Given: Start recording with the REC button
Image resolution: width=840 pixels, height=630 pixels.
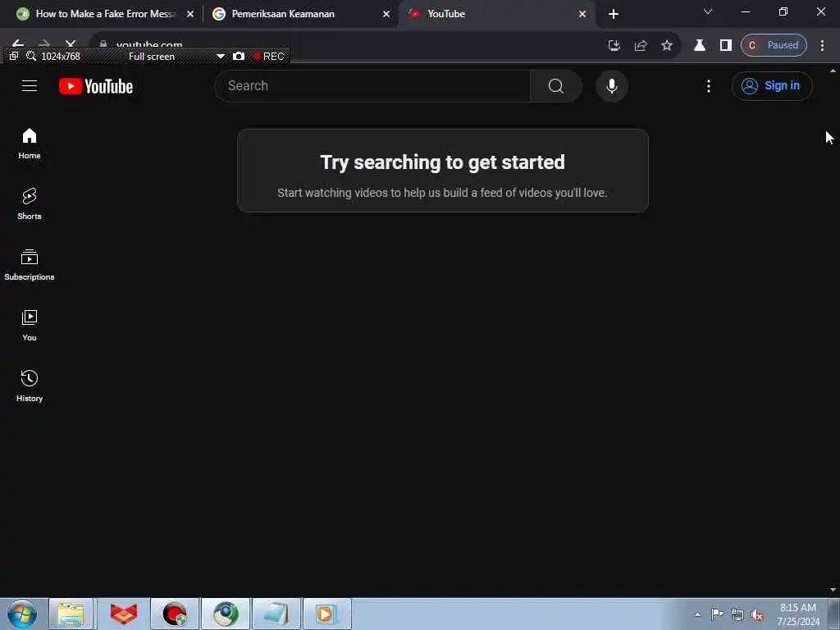Looking at the screenshot, I should click(x=269, y=57).
